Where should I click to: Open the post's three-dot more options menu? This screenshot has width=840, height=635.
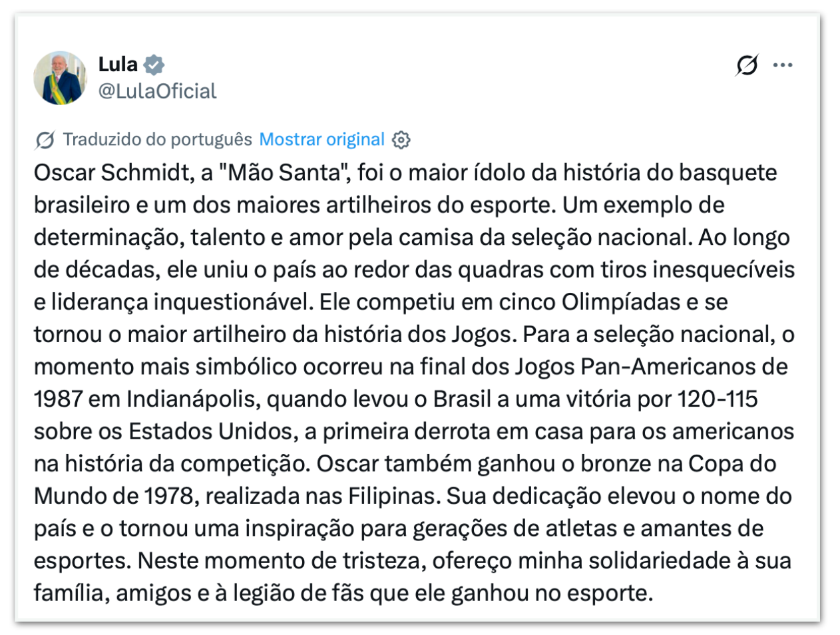coord(783,65)
